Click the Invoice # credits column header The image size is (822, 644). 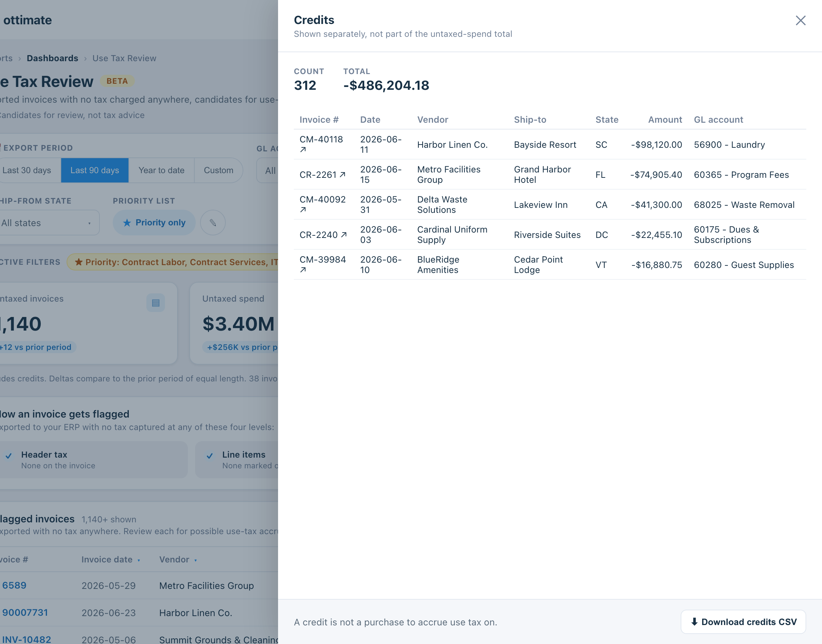coord(319,119)
